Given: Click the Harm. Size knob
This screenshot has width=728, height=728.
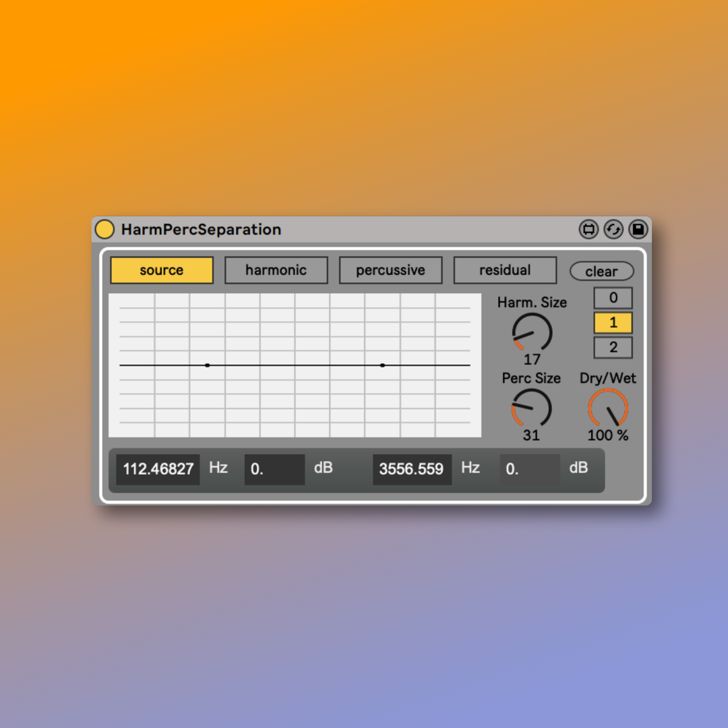Looking at the screenshot, I should coord(532,333).
